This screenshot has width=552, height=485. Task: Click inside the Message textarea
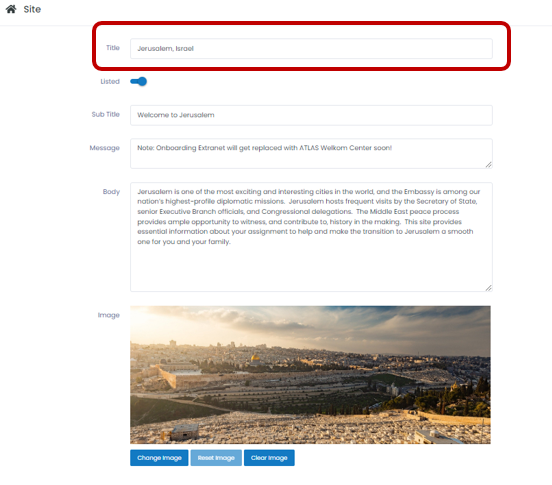click(x=311, y=153)
